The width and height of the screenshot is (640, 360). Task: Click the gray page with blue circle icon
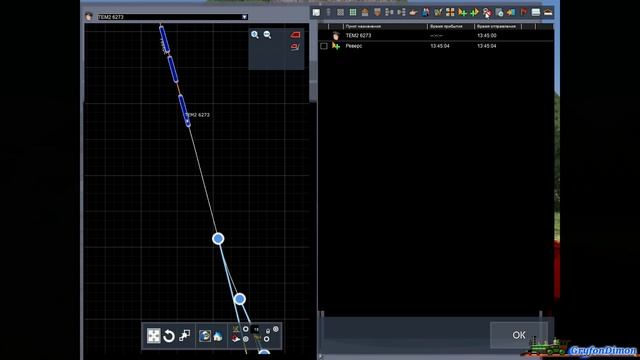[499, 13]
